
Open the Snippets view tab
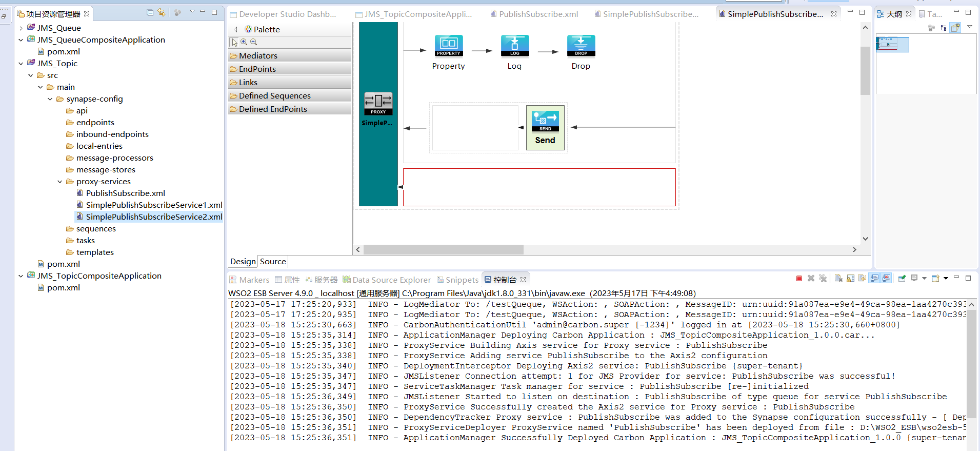457,280
